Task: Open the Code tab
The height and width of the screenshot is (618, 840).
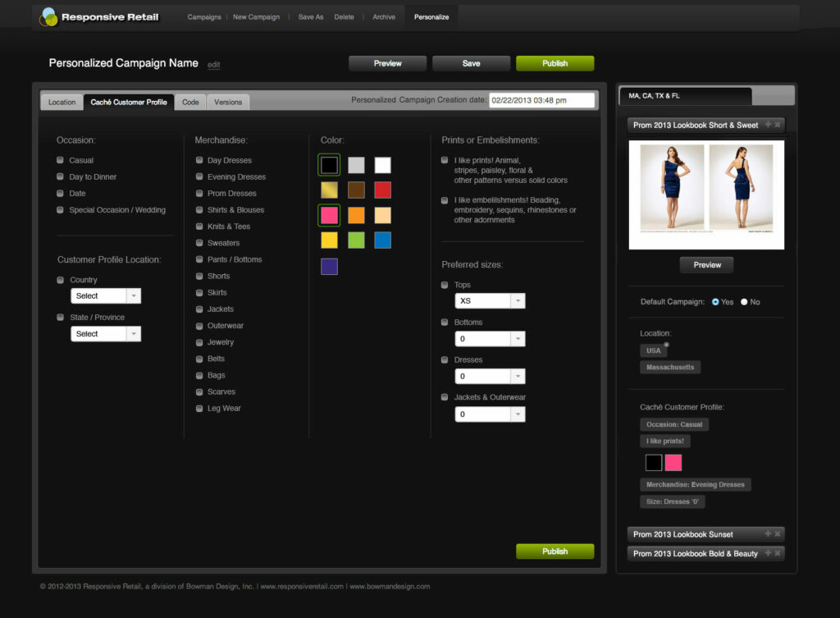Action: click(x=190, y=102)
